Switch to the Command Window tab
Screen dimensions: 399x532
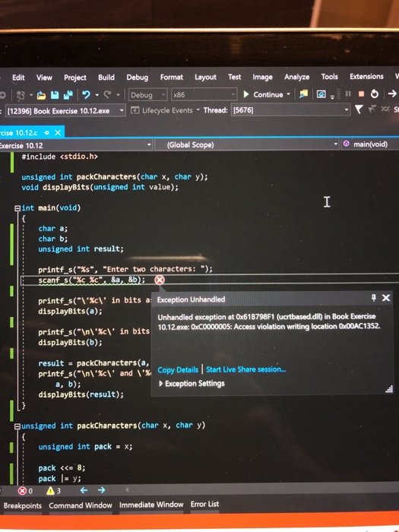point(81,505)
